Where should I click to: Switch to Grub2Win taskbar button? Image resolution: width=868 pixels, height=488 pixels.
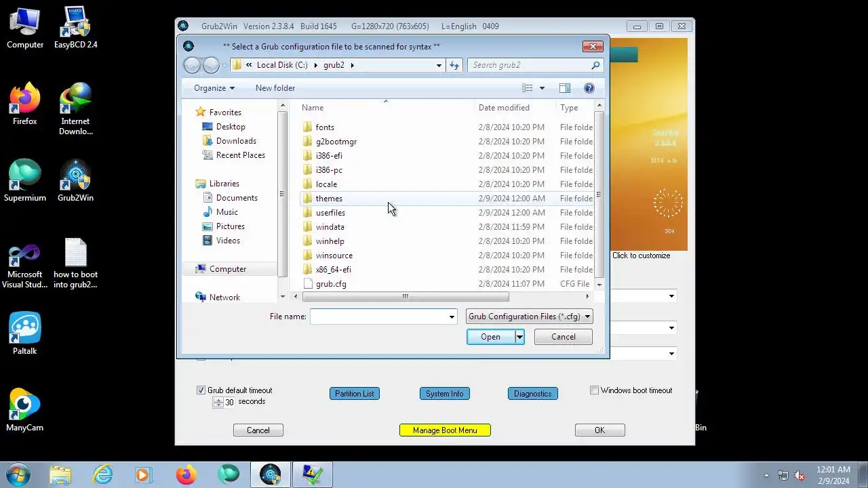(x=271, y=474)
